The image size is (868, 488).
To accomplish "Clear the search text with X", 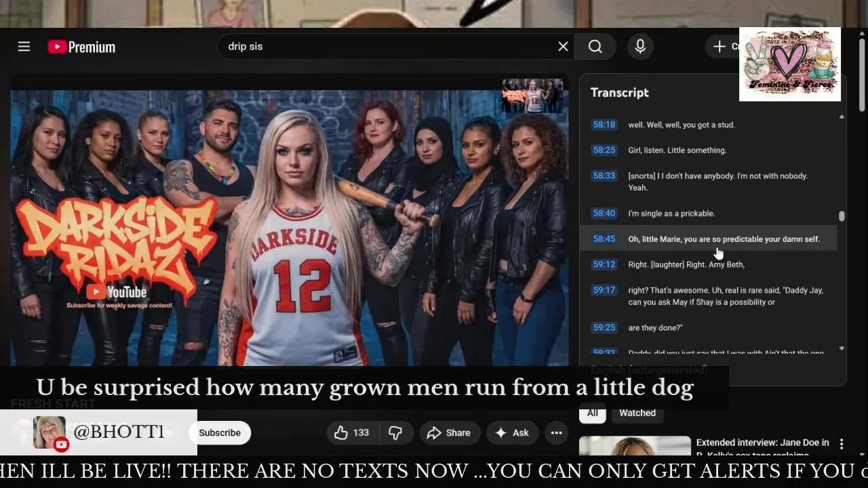I will click(563, 46).
